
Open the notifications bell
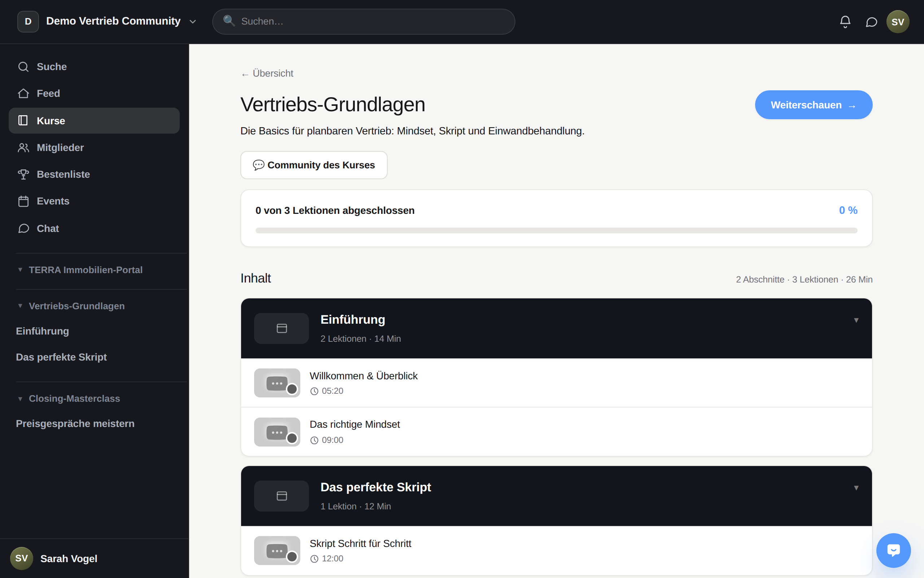pyautogui.click(x=845, y=22)
